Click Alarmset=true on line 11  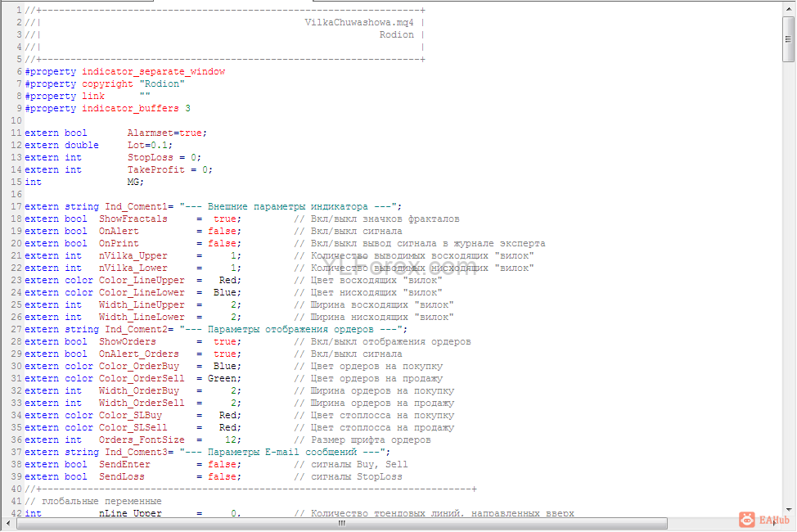[164, 133]
